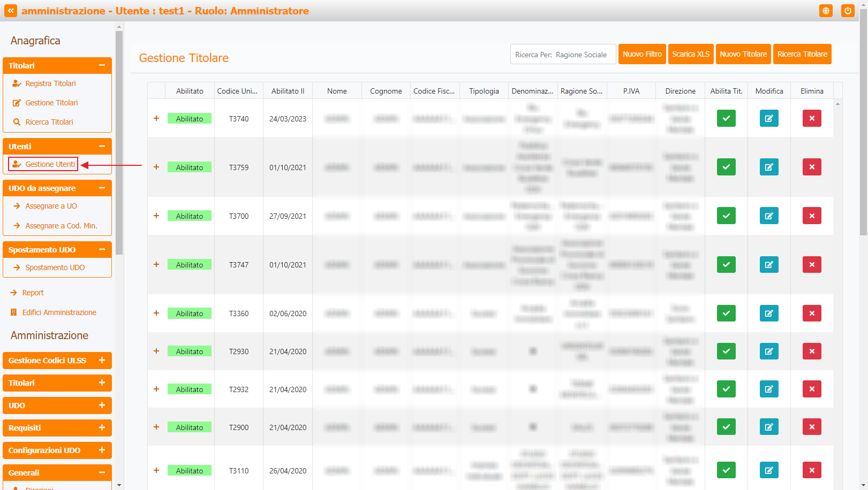This screenshot has width=868, height=490.
Task: Click the globe language icon
Action: tap(826, 11)
